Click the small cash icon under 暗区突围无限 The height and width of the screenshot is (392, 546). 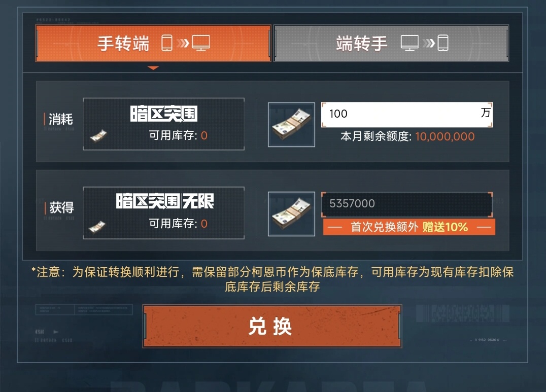[x=97, y=227]
